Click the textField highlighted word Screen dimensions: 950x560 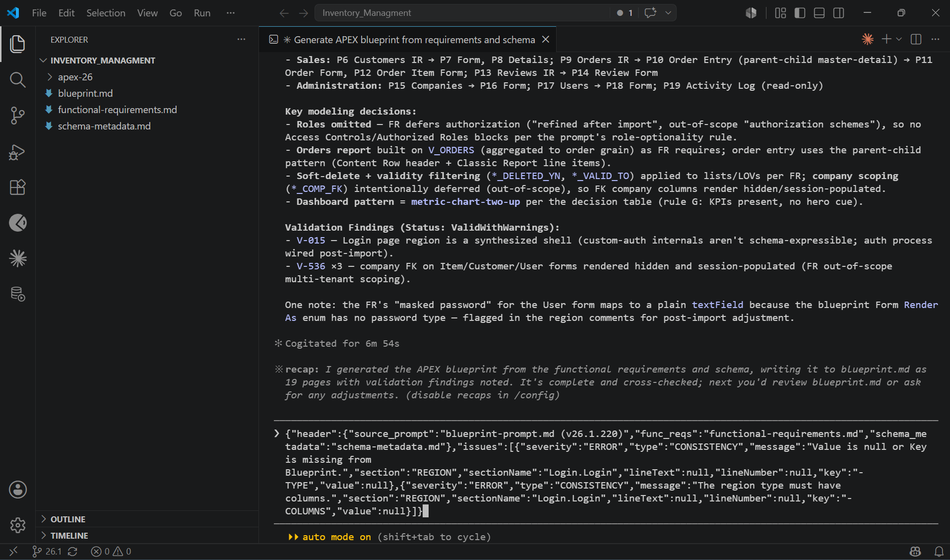click(x=717, y=305)
